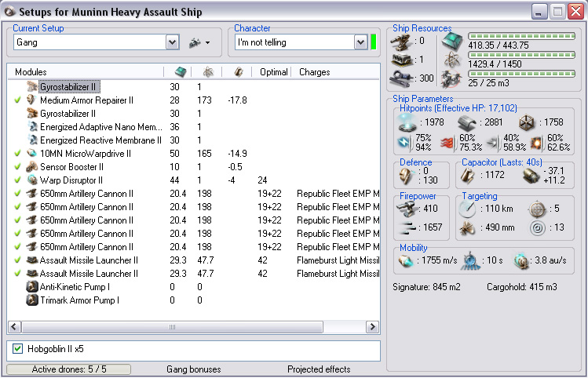This screenshot has width=588, height=378.
Task: Open the Projected effects section
Action: [x=319, y=369]
